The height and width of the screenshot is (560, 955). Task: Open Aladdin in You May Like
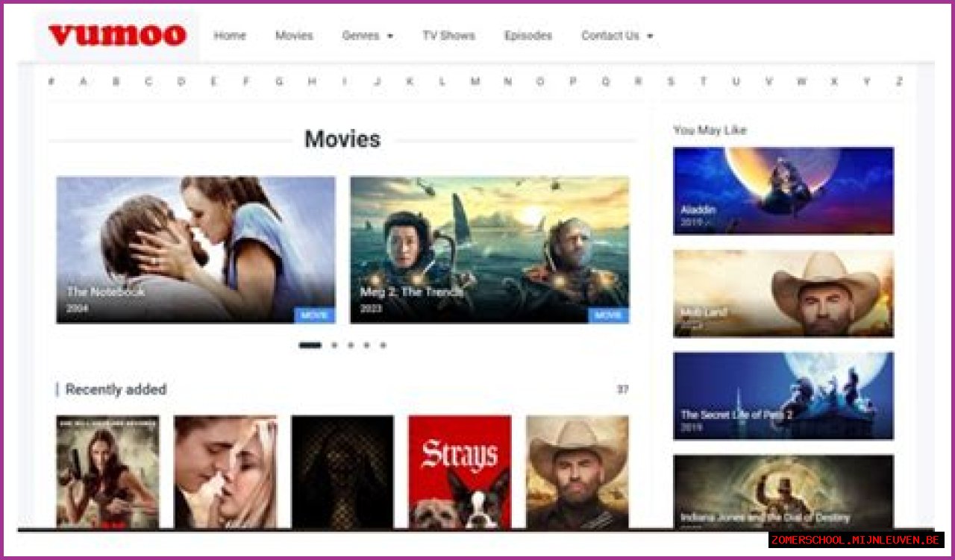tap(783, 191)
